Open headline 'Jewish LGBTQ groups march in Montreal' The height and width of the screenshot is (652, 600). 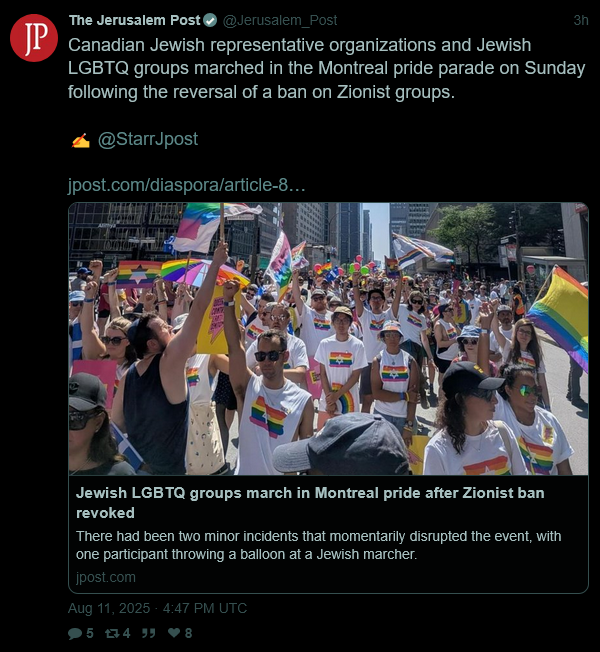tap(310, 503)
